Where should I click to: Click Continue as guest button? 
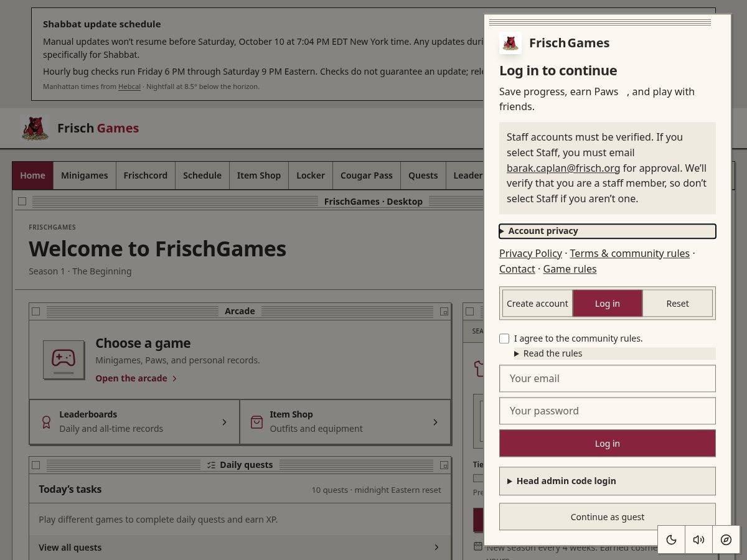click(608, 517)
